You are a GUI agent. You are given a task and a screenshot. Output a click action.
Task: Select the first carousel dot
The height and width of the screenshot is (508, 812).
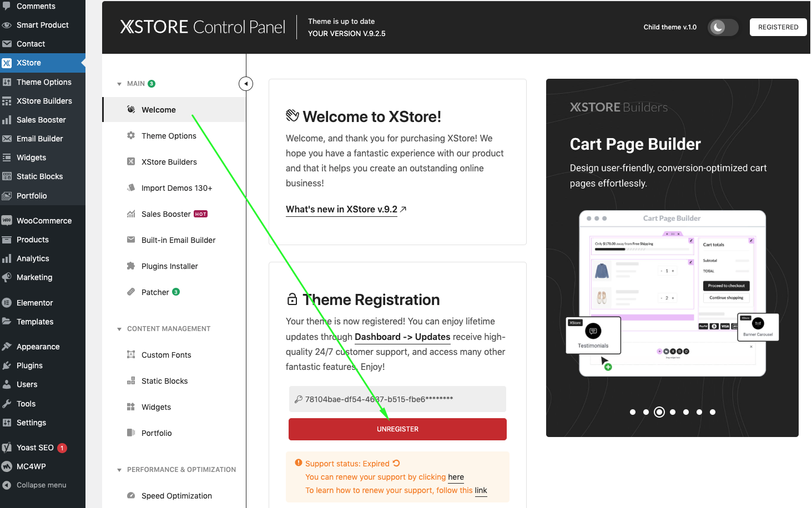coord(633,412)
